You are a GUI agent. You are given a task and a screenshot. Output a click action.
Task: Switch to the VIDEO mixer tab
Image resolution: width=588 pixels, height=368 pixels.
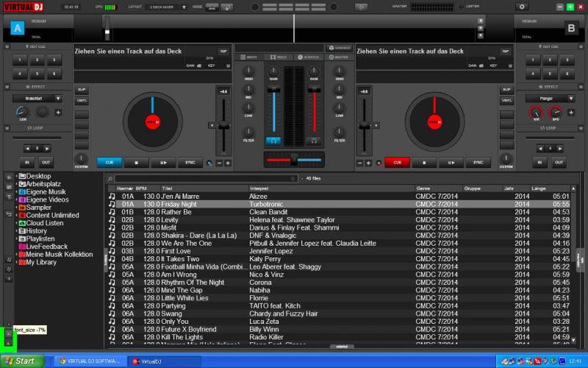coord(279,57)
